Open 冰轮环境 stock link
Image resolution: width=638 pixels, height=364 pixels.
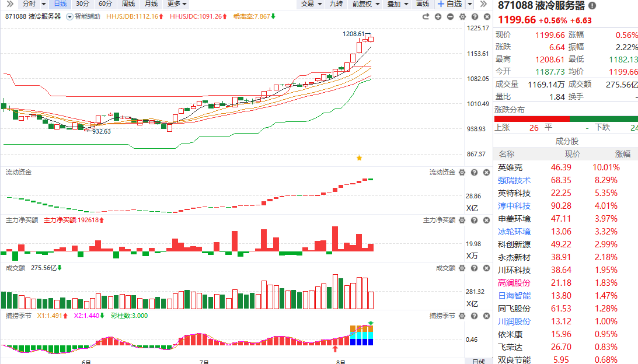point(514,232)
